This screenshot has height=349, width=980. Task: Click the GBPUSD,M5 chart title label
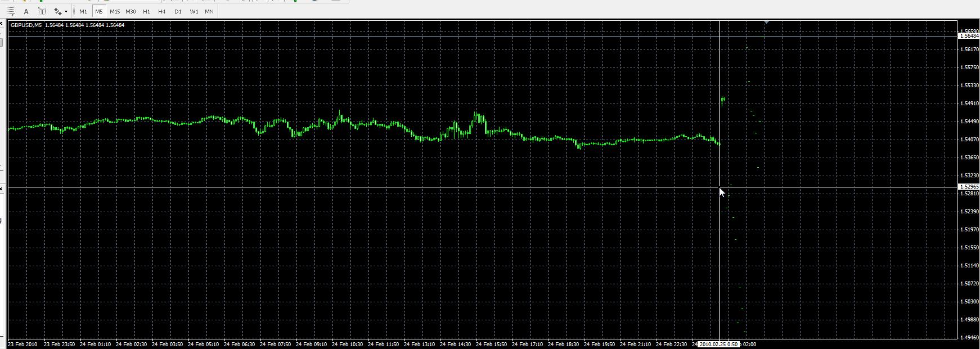pyautogui.click(x=26, y=25)
